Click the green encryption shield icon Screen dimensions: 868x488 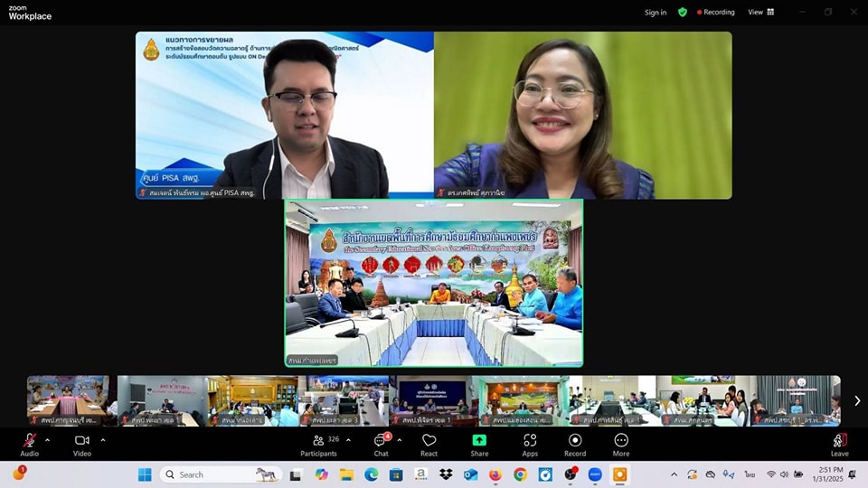coord(683,12)
